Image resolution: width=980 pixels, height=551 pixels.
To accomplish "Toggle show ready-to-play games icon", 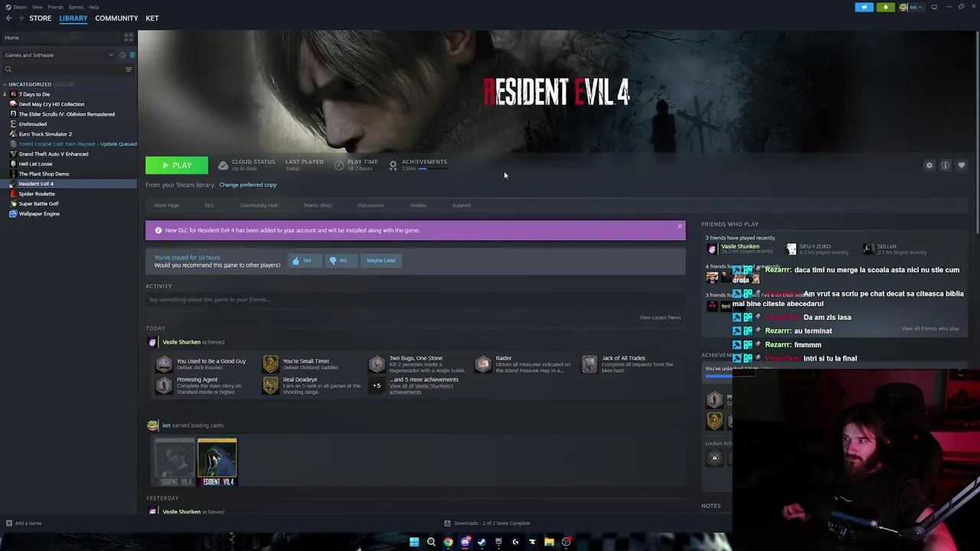I will point(132,55).
